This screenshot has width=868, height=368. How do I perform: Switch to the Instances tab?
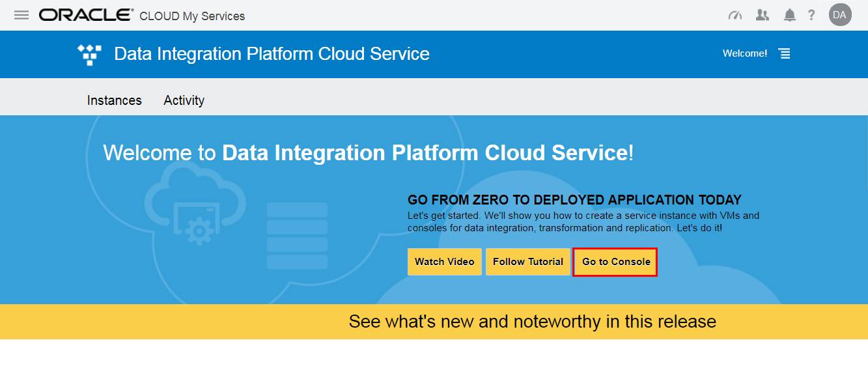[115, 100]
